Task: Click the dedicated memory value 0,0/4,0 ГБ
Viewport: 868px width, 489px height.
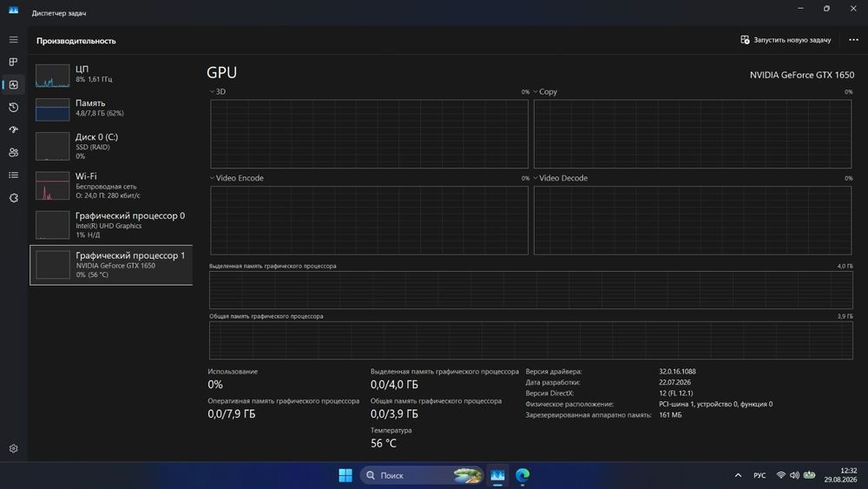Action: click(x=394, y=384)
